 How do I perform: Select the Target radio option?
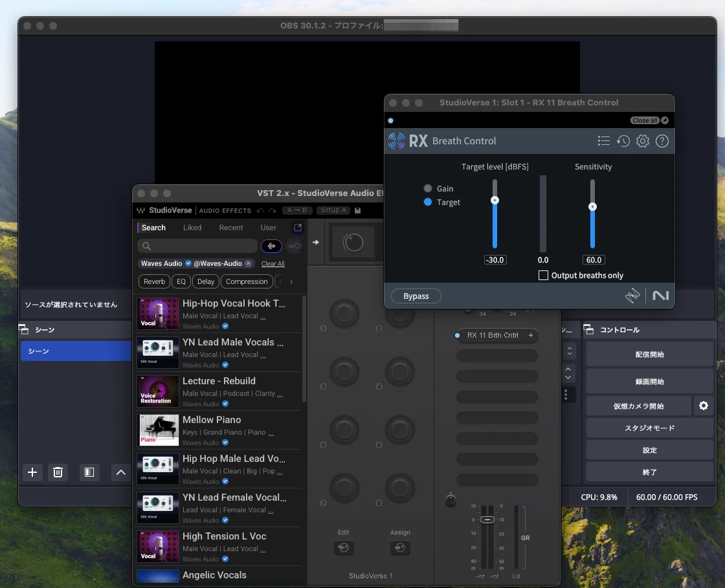[x=428, y=202]
